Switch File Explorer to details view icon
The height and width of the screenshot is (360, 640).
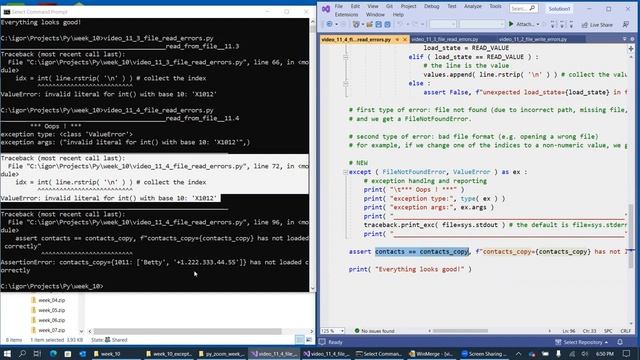tap(300, 340)
